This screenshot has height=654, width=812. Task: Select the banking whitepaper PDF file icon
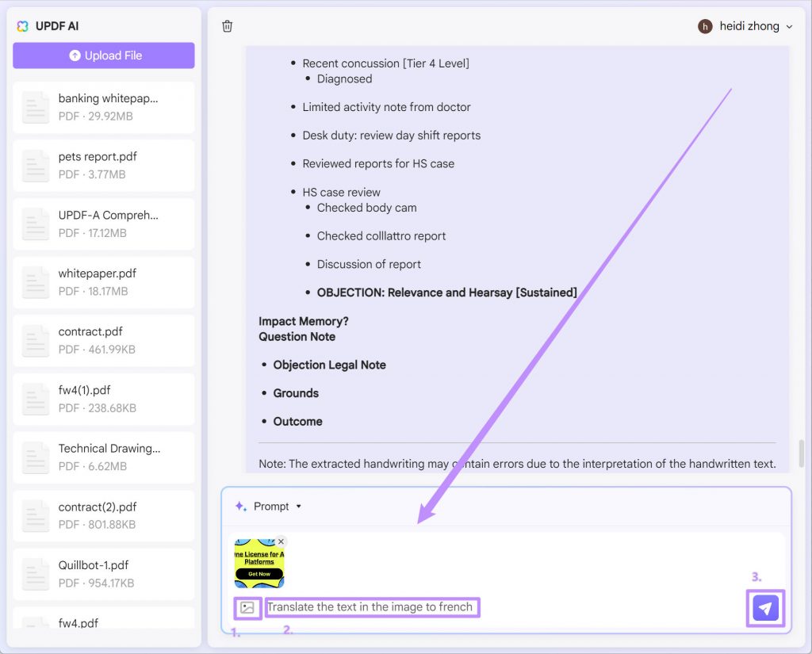pos(36,107)
